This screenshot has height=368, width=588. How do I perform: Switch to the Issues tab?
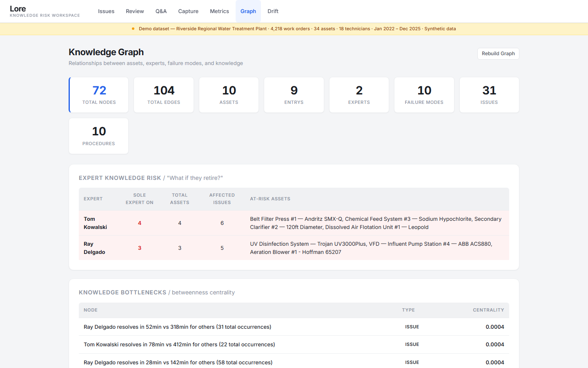(106, 11)
